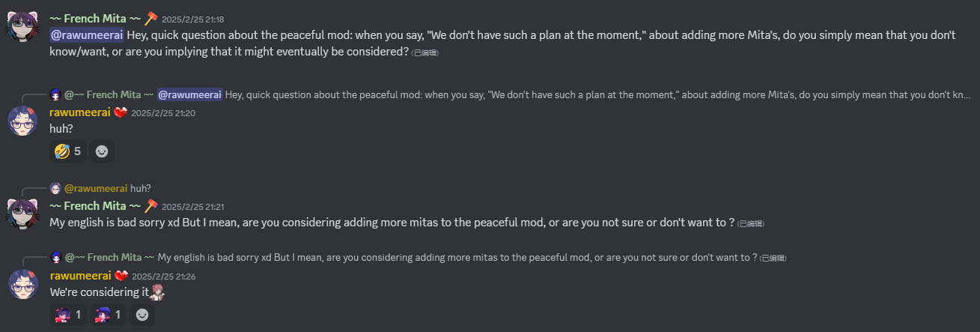Toggle the first Mita emoji reaction on the last message

point(68,315)
